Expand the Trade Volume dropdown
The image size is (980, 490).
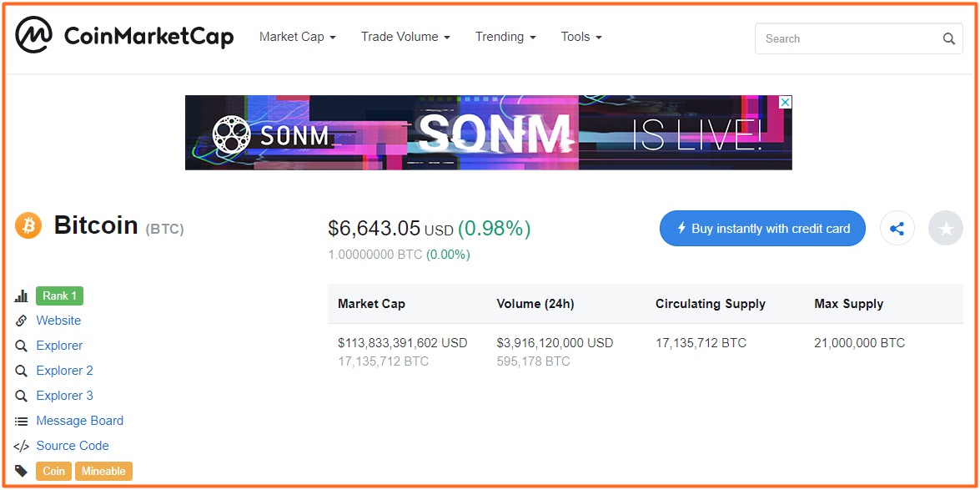(x=405, y=37)
